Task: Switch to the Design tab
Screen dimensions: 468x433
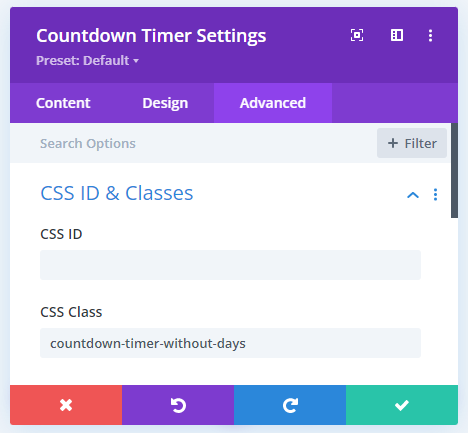Action: (x=165, y=103)
